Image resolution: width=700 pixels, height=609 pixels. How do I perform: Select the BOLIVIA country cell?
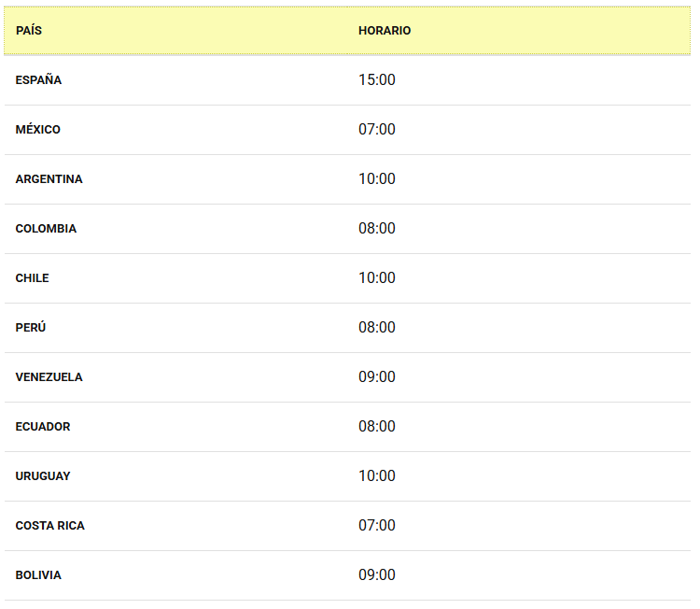click(38, 575)
